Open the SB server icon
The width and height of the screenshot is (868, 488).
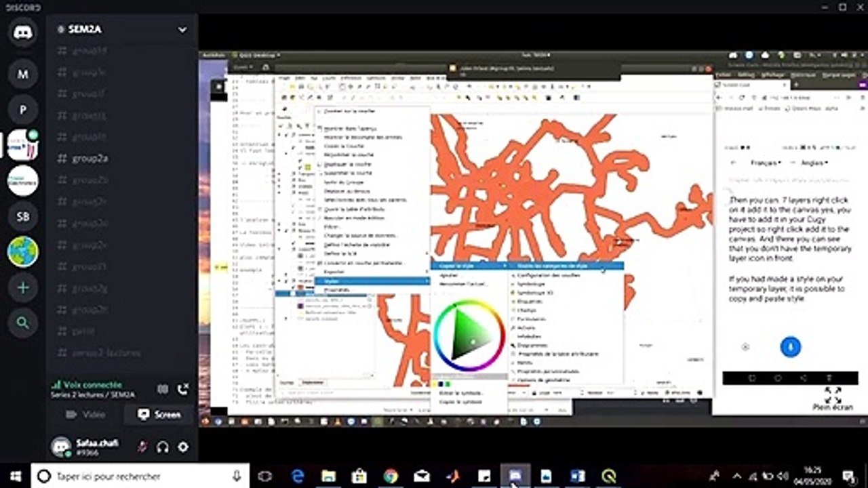pos(23,216)
